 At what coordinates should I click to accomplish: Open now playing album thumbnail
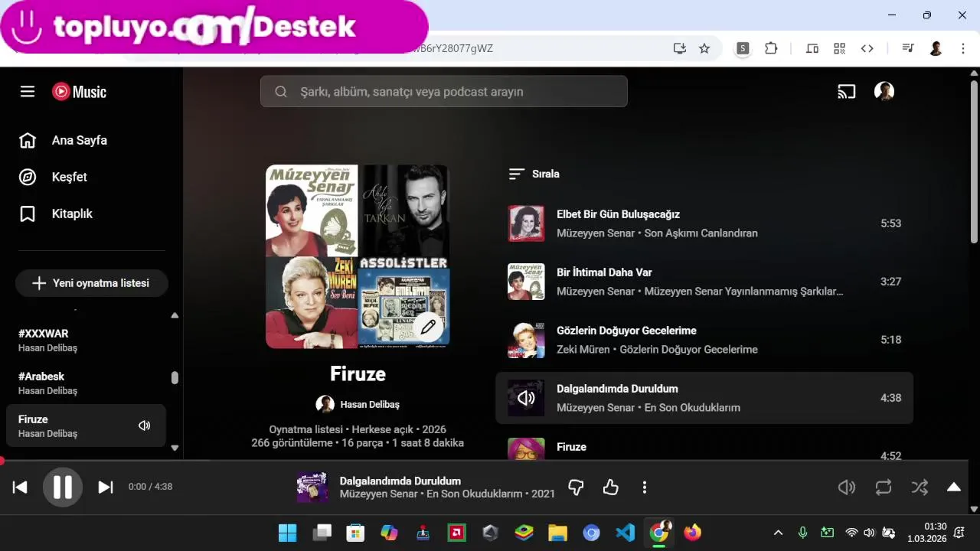(312, 487)
